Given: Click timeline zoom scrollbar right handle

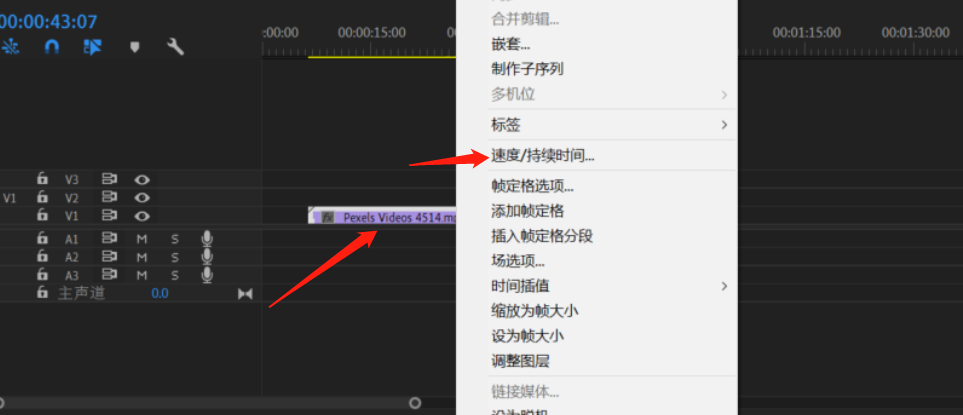Looking at the screenshot, I should [415, 403].
